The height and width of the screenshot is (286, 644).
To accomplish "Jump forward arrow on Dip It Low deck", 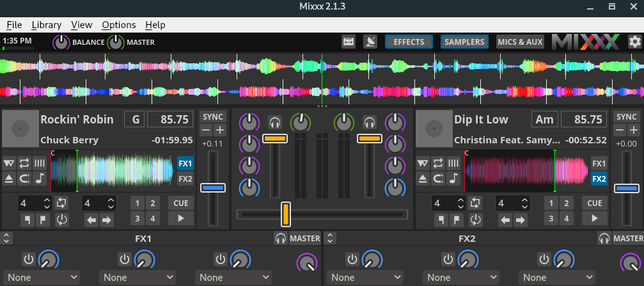I will 521,220.
